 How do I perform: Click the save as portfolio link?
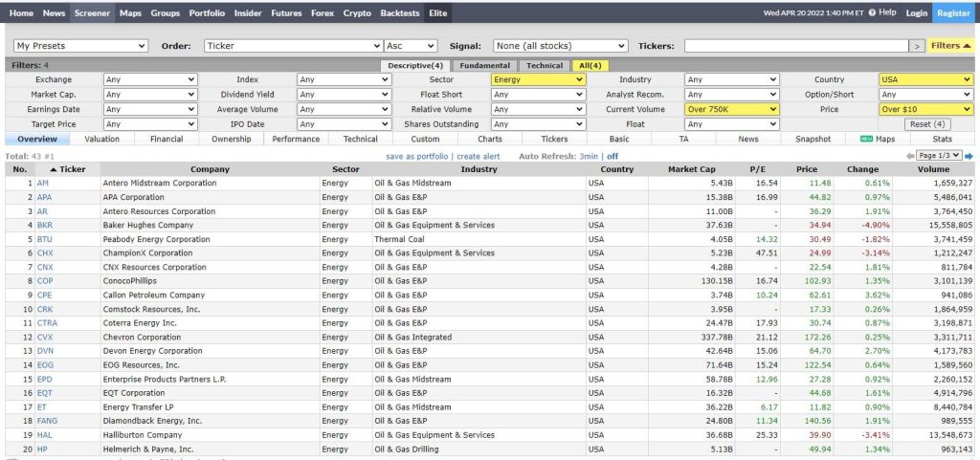pyautogui.click(x=417, y=156)
